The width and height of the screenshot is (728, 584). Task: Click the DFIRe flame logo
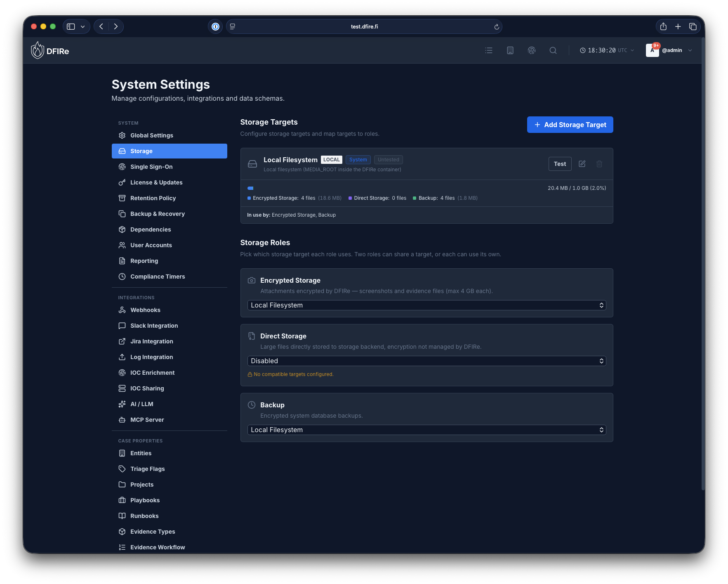(38, 50)
